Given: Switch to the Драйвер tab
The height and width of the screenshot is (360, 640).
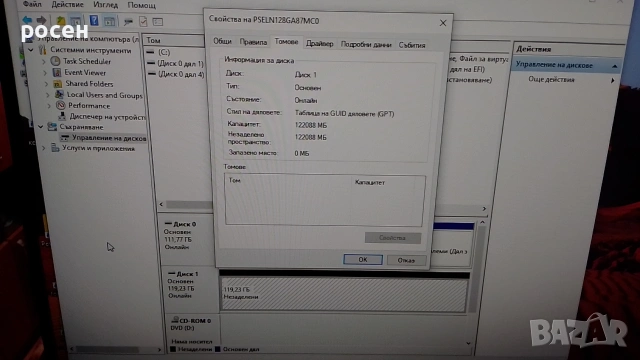Looking at the screenshot, I should [x=320, y=43].
